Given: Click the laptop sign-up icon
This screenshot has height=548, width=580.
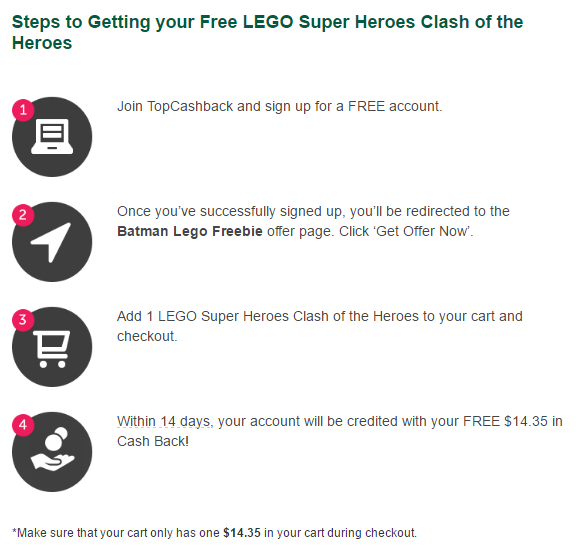Looking at the screenshot, I should point(52,137).
